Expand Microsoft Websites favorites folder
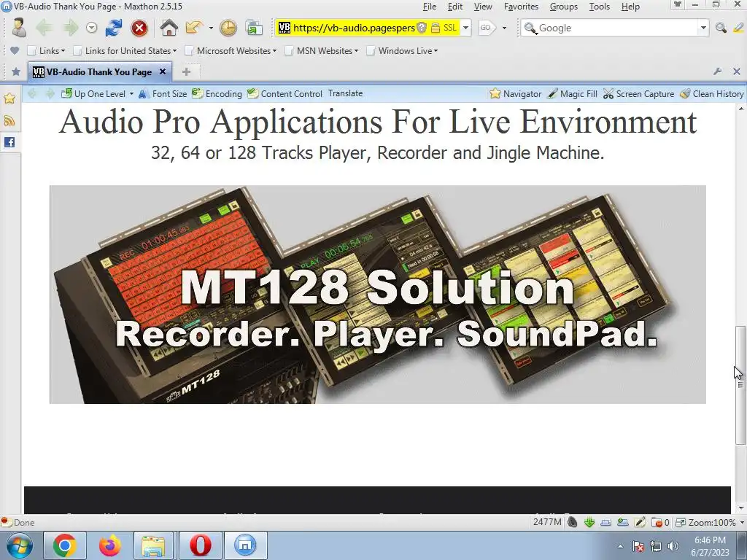The width and height of the screenshot is (747, 560). (231, 50)
